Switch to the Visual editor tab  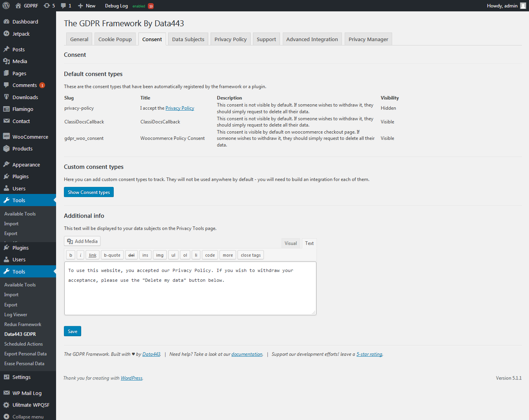click(291, 243)
